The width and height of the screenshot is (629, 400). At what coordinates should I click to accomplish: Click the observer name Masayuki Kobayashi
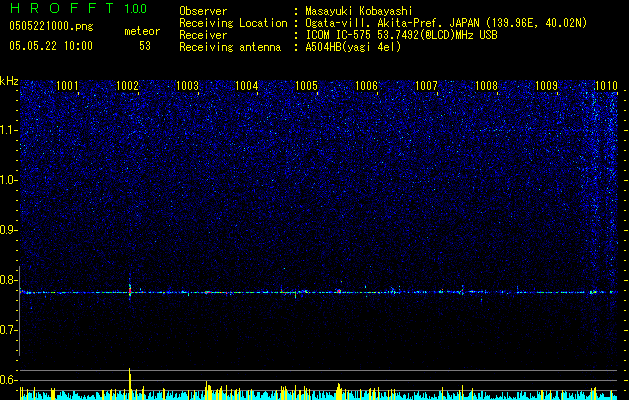359,11
